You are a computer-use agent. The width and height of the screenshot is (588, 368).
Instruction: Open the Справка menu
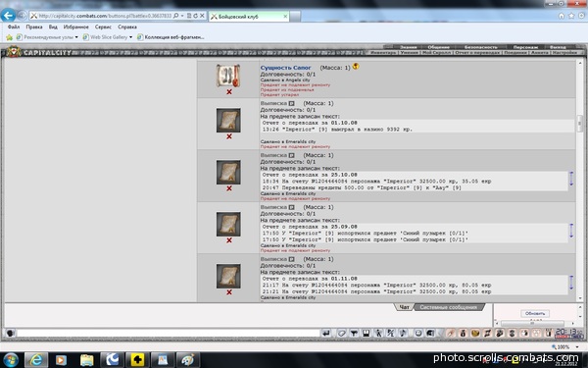pos(127,27)
